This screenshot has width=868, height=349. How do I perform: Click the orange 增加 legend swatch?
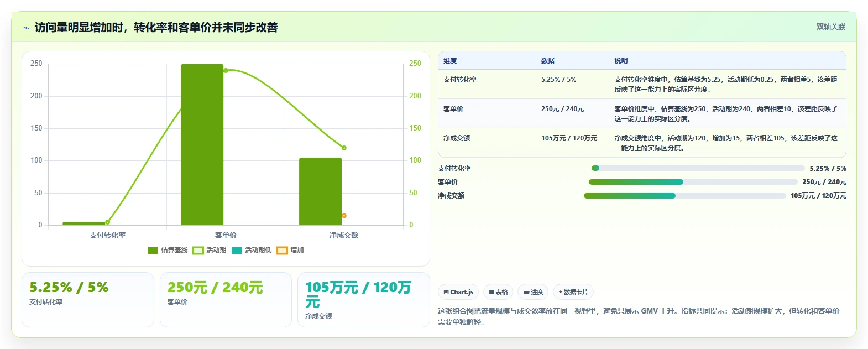[282, 251]
